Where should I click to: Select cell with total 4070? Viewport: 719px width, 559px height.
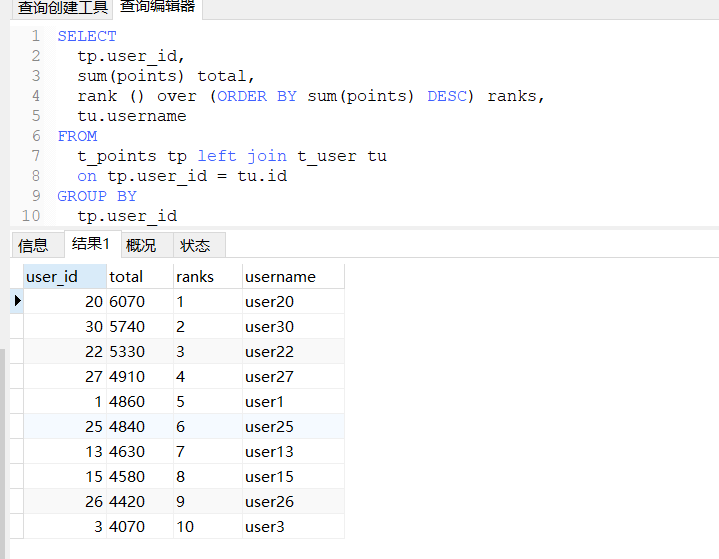pos(140,526)
